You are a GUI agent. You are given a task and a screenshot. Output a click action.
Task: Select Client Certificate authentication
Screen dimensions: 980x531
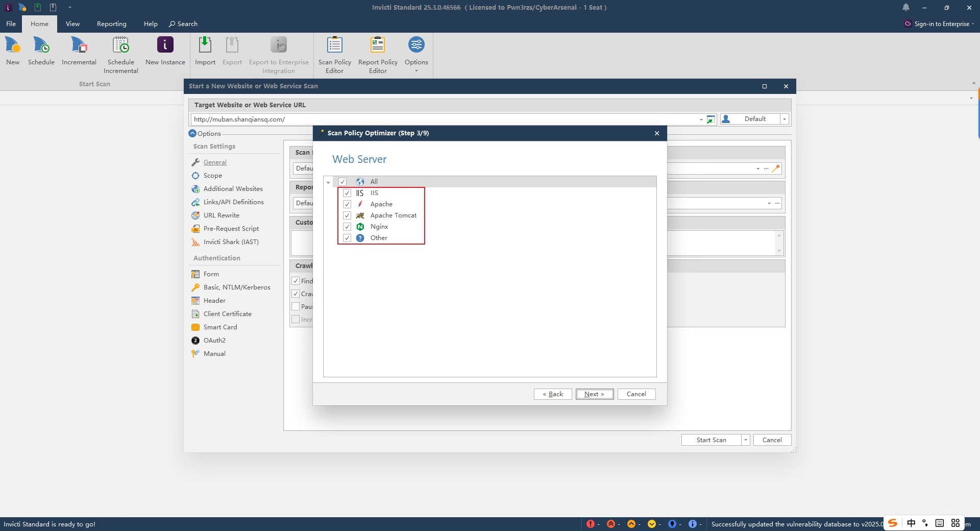click(x=227, y=313)
